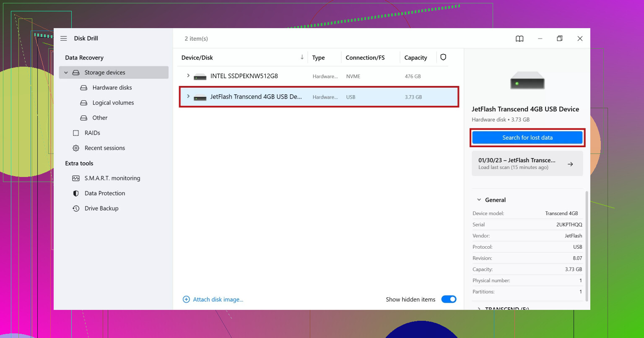
Task: Open the Disk Drill hamburger menu
Action: coord(63,38)
